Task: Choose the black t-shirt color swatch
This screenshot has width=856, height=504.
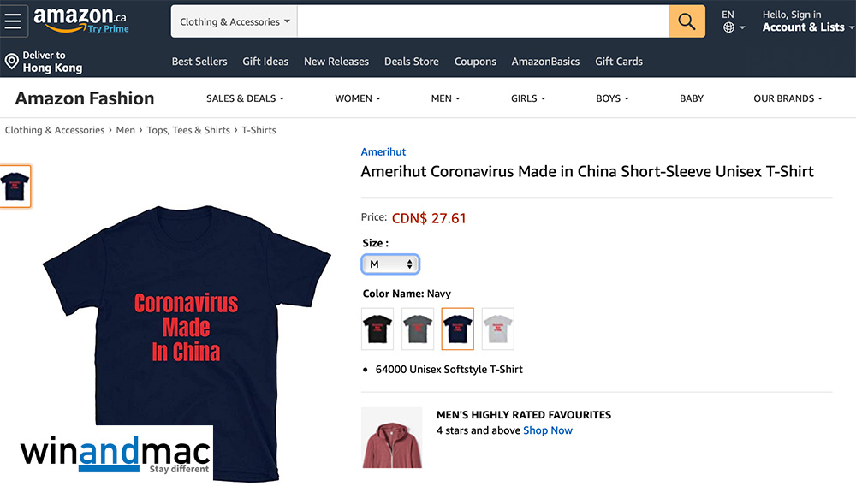Action: [x=377, y=329]
